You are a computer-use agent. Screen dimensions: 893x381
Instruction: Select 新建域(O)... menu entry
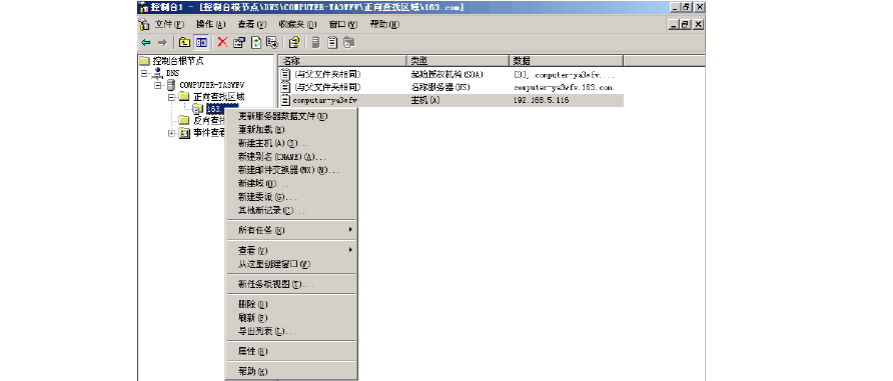[x=292, y=183]
